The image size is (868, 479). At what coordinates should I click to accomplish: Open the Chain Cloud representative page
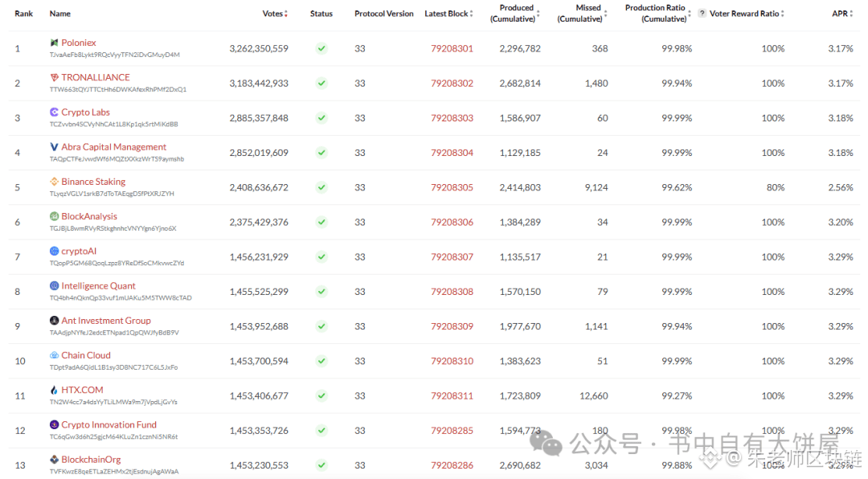click(x=86, y=355)
